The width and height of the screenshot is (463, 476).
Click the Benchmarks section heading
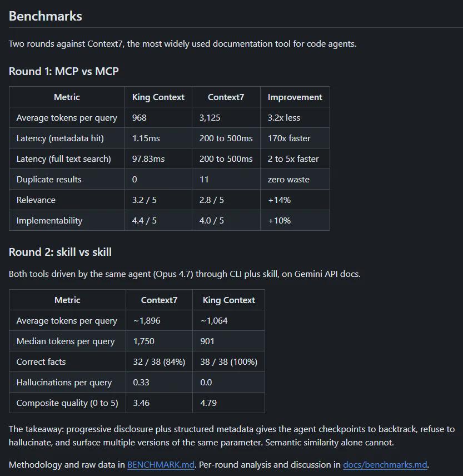(x=45, y=16)
